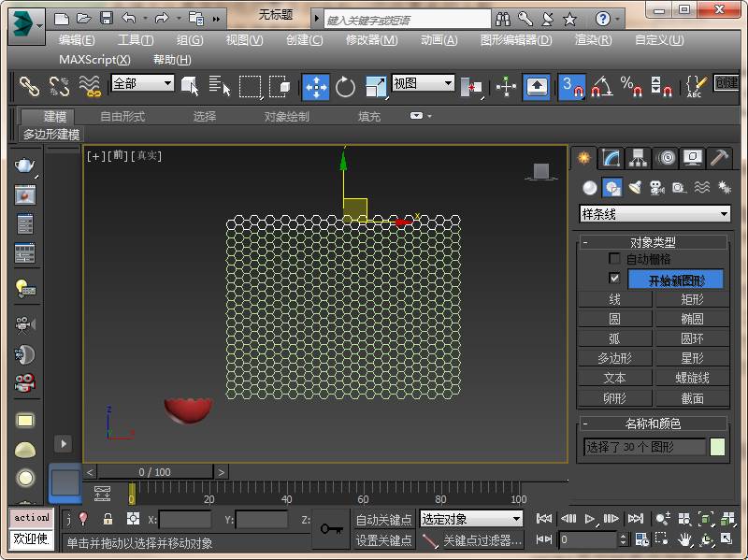Open the 选定对象 key filter dropdown
The width and height of the screenshot is (748, 560).
[x=471, y=519]
